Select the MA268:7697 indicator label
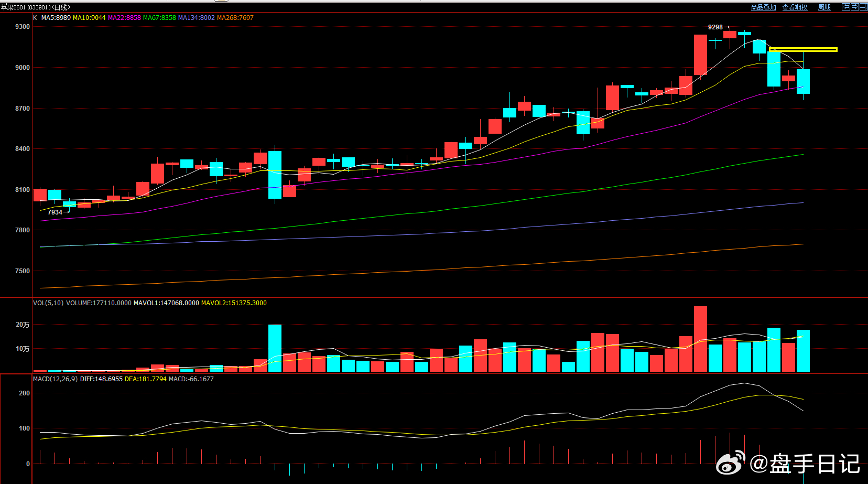868x484 pixels. pyautogui.click(x=235, y=18)
